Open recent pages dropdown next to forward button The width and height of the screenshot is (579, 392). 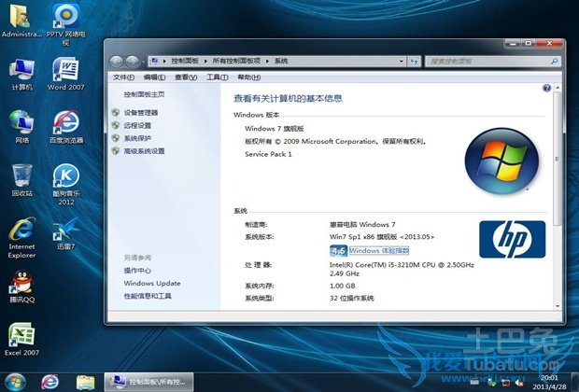[x=143, y=62]
